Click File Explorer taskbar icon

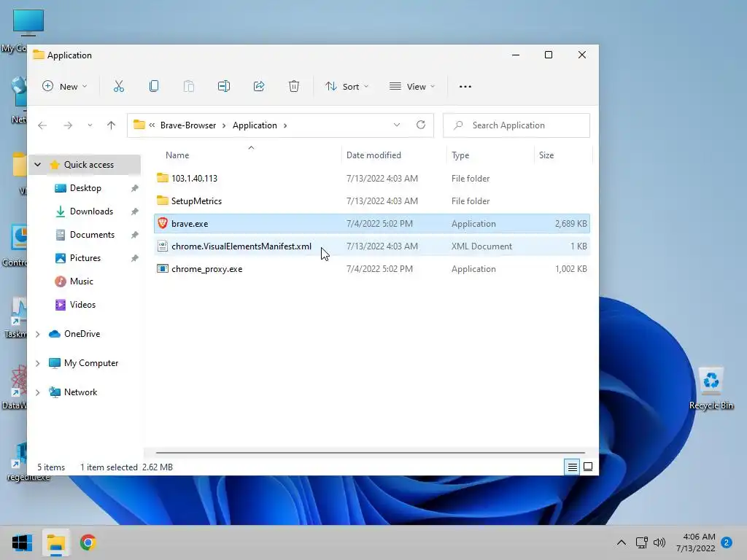tap(55, 542)
